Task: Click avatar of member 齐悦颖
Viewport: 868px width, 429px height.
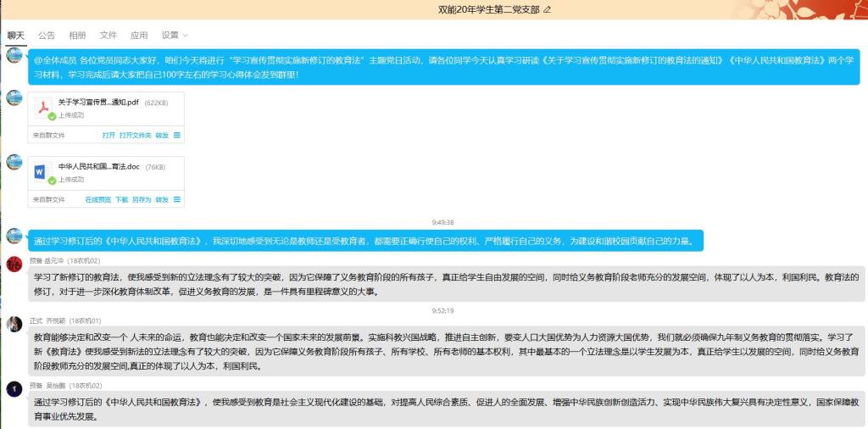Action: (x=14, y=324)
